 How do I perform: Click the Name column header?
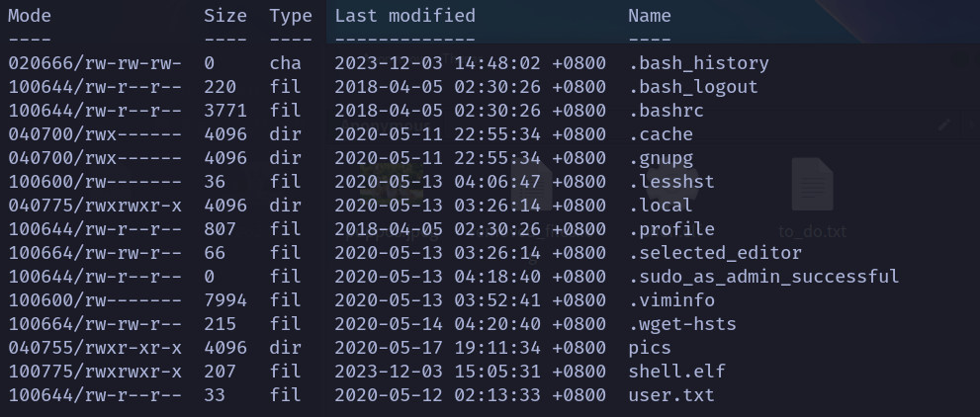click(x=649, y=16)
